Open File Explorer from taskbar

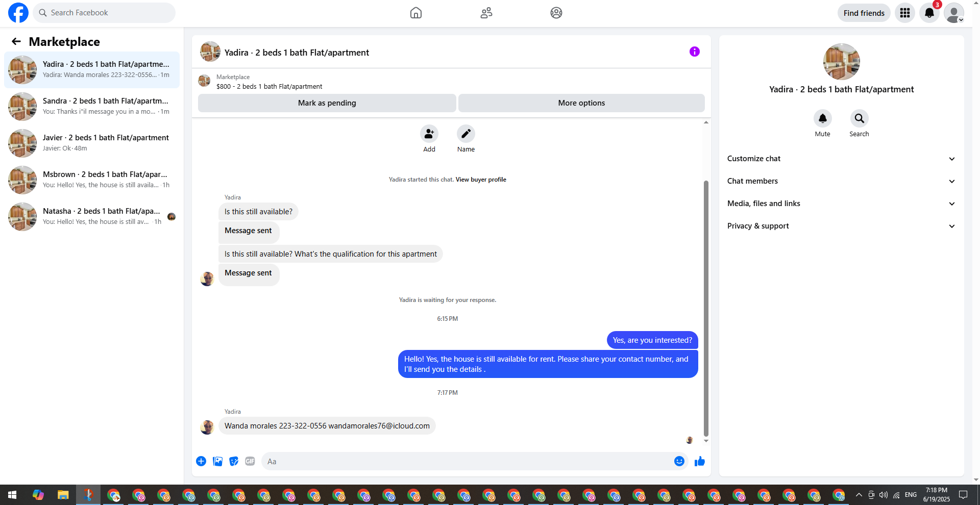point(63,495)
